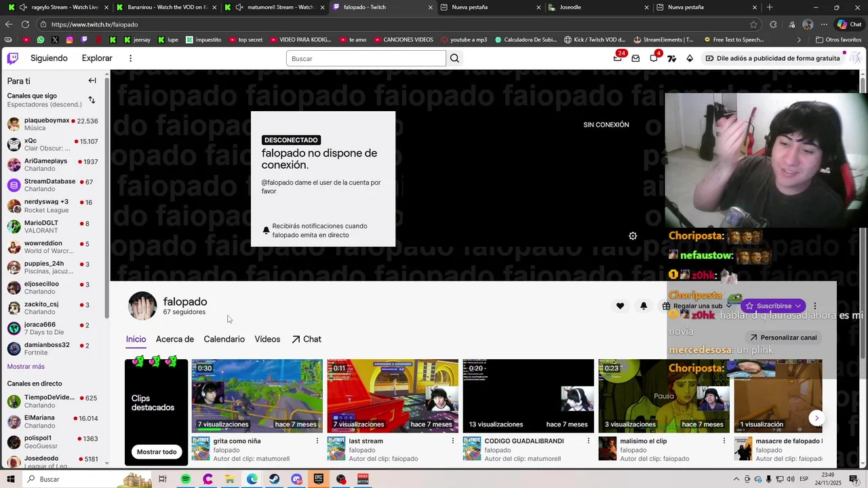
Task: Open the Acerca de tab
Action: click(x=175, y=340)
